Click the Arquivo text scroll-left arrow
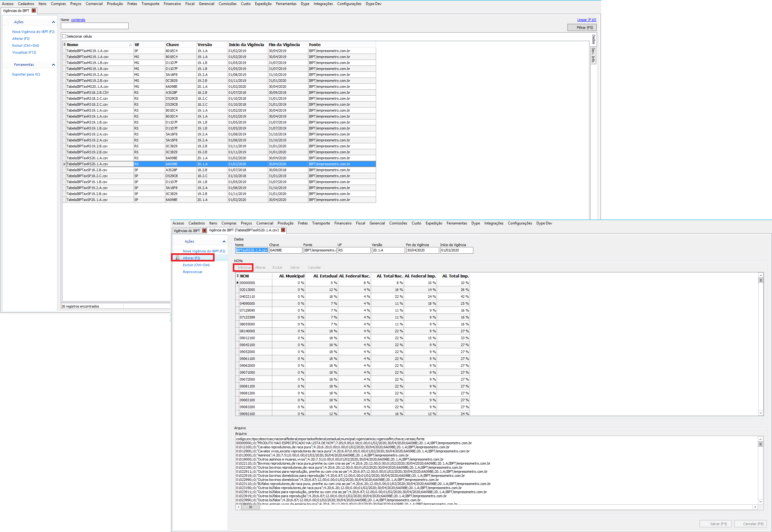This screenshot has height=532, width=772. pyautogui.click(x=238, y=507)
